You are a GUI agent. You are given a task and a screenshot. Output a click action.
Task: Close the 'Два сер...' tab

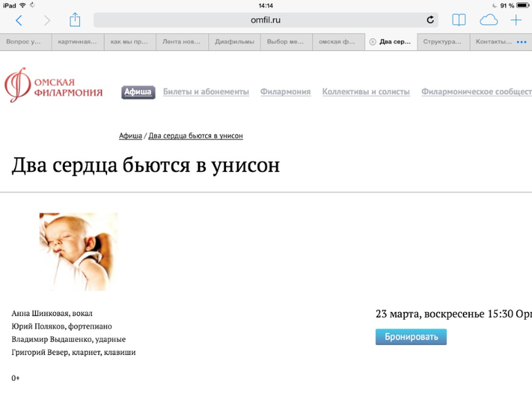click(372, 41)
